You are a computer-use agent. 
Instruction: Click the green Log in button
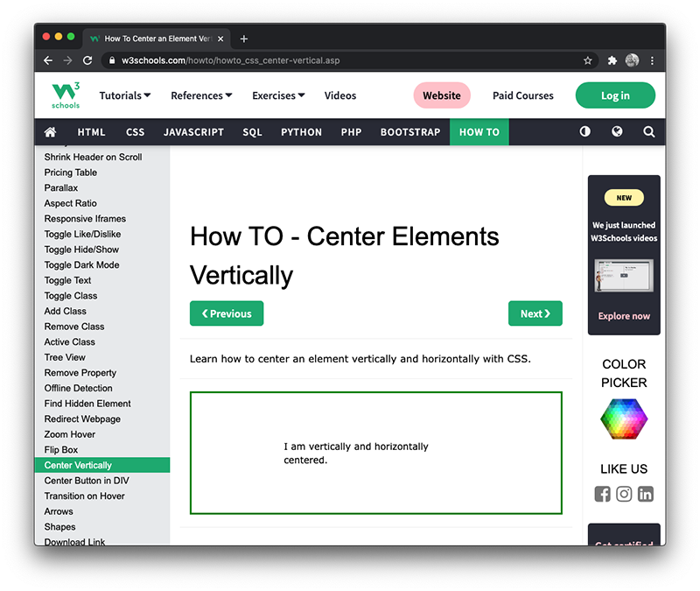(x=615, y=95)
